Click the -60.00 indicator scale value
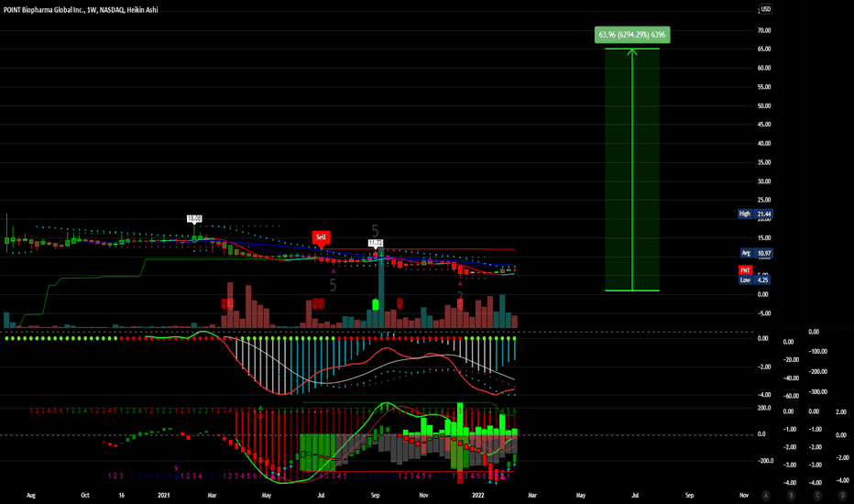 click(791, 396)
